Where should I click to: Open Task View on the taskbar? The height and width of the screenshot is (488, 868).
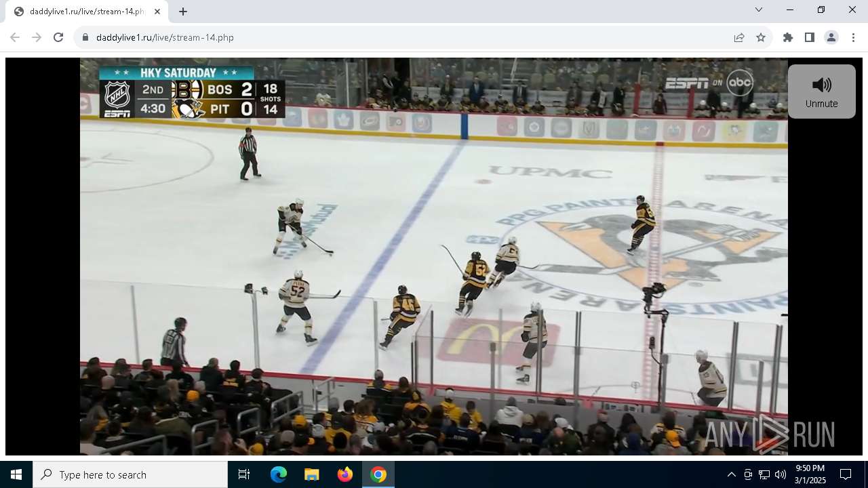244,474
